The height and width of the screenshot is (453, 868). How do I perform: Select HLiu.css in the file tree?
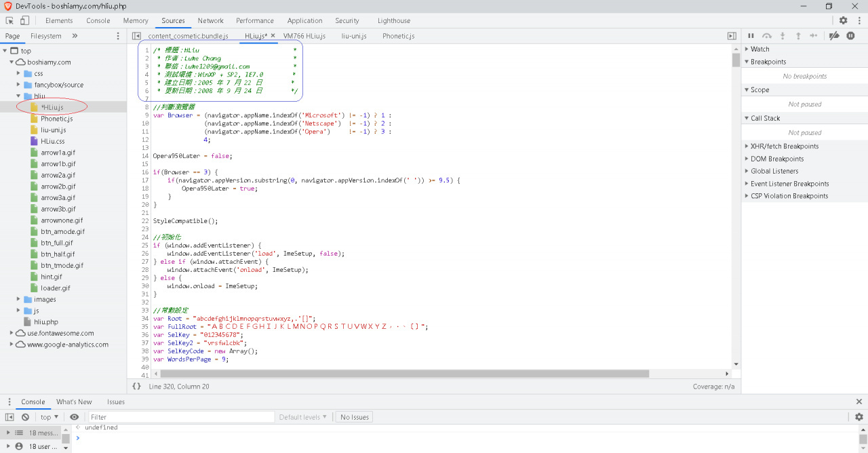click(52, 141)
